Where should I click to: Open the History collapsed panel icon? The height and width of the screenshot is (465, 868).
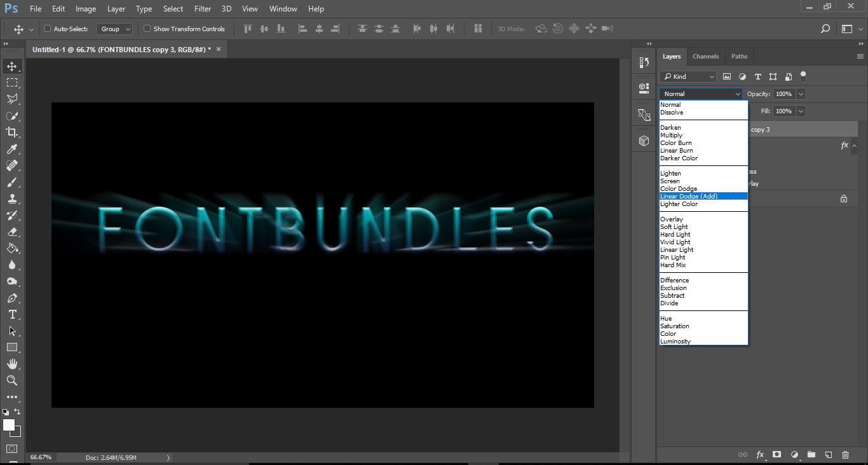(644, 62)
